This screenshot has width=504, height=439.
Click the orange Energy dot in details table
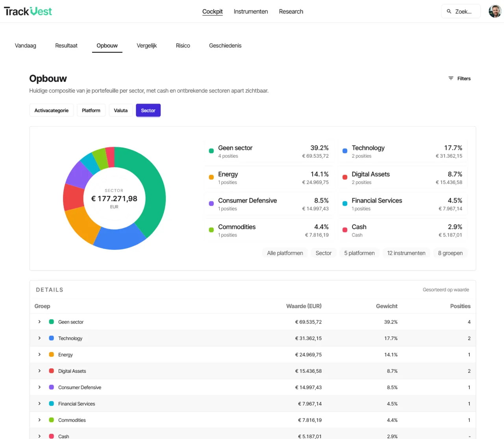coord(51,354)
